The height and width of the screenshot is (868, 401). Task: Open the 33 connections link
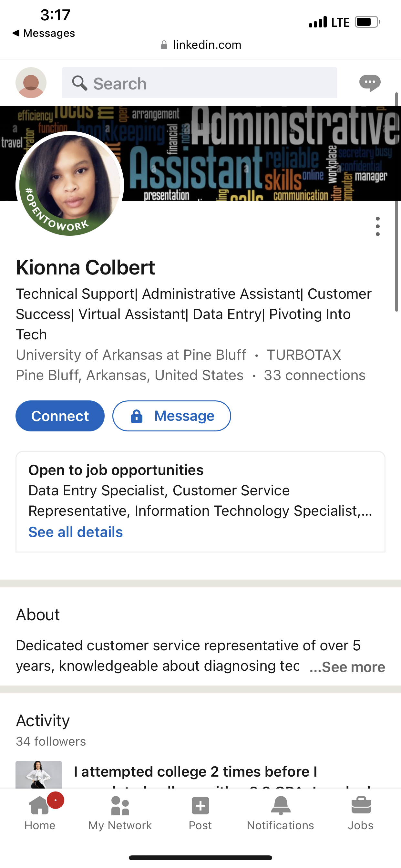314,375
